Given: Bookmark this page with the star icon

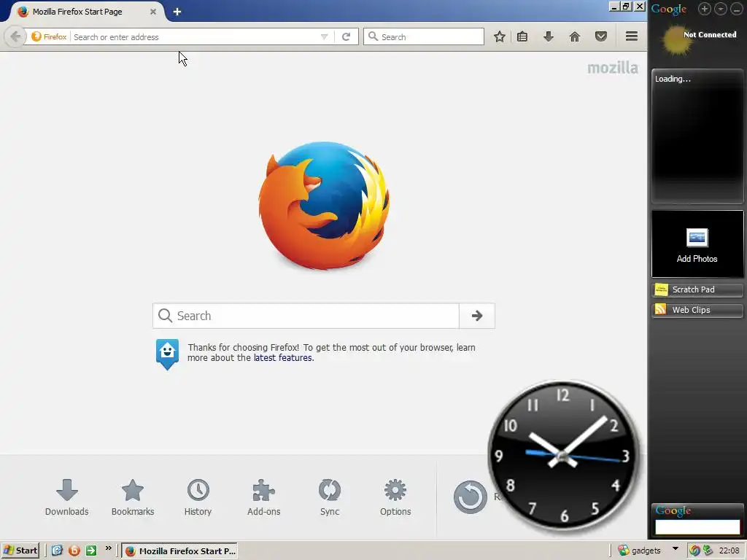Looking at the screenshot, I should [499, 36].
